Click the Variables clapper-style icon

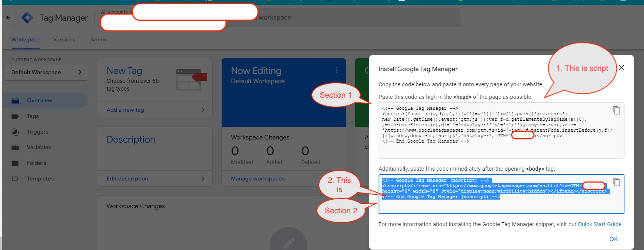click(x=15, y=148)
